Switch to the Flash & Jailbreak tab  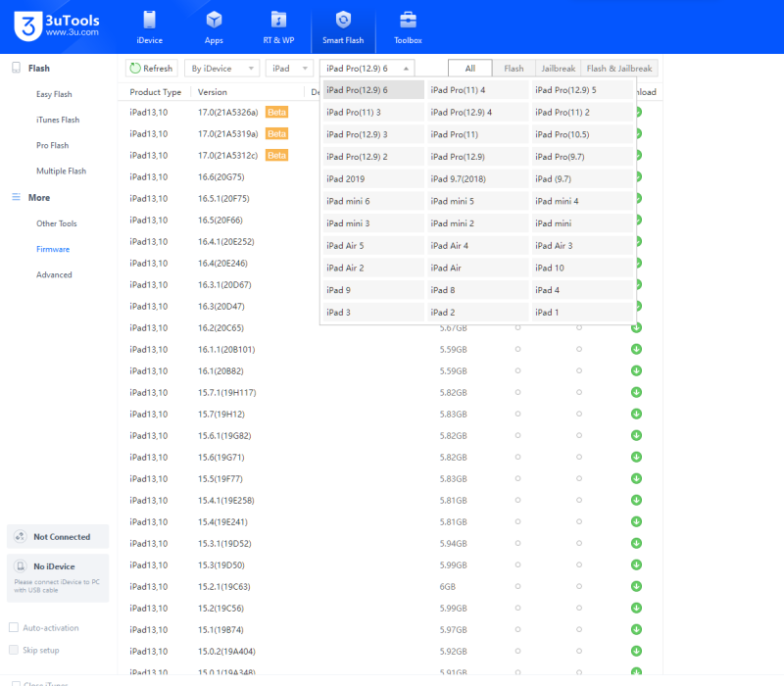pos(621,69)
